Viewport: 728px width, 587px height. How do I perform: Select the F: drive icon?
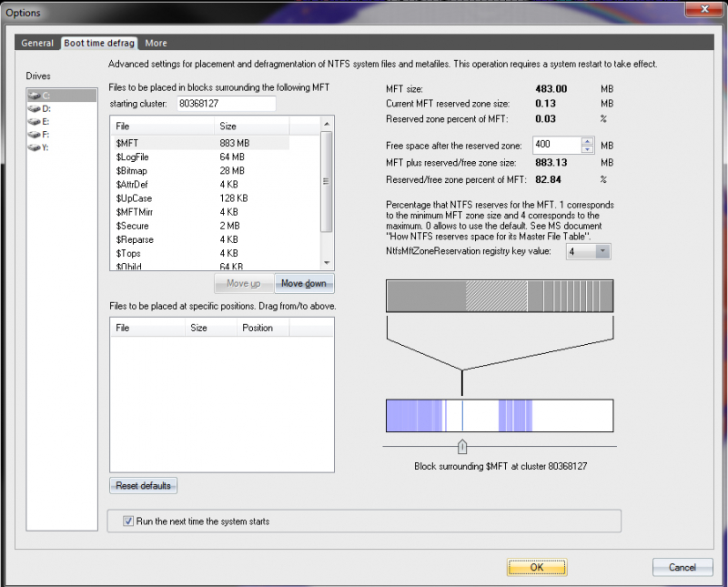[34, 134]
